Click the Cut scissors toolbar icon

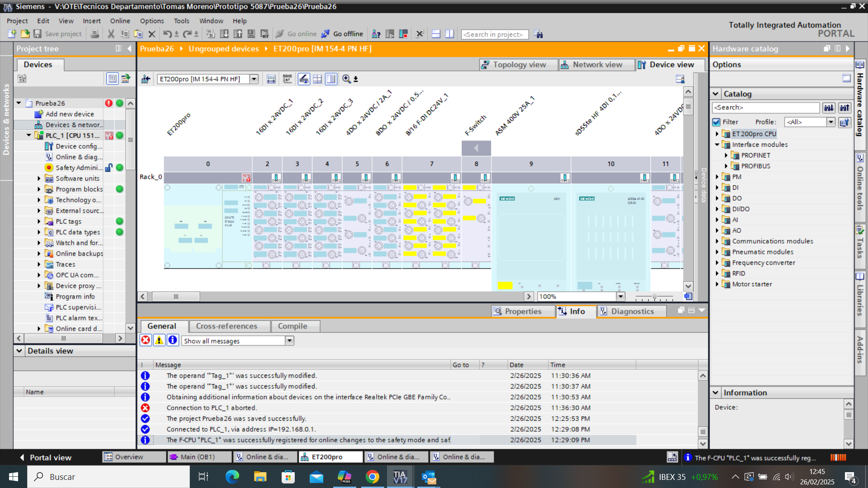tap(111, 34)
